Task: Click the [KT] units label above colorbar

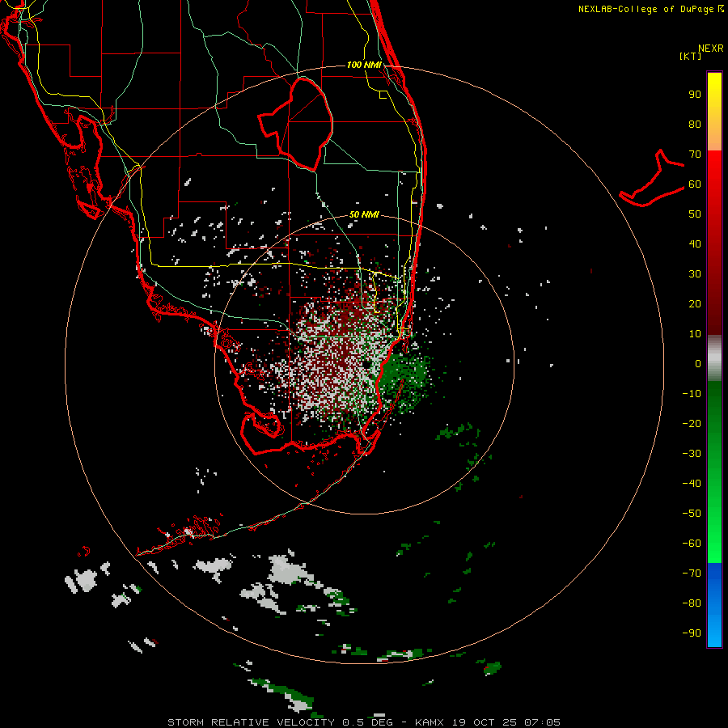Action: click(691, 56)
